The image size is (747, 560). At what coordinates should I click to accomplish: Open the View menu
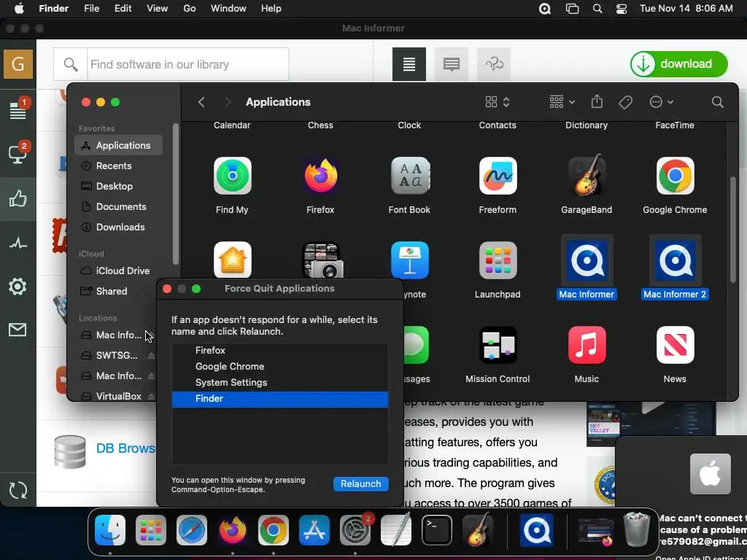click(x=158, y=9)
